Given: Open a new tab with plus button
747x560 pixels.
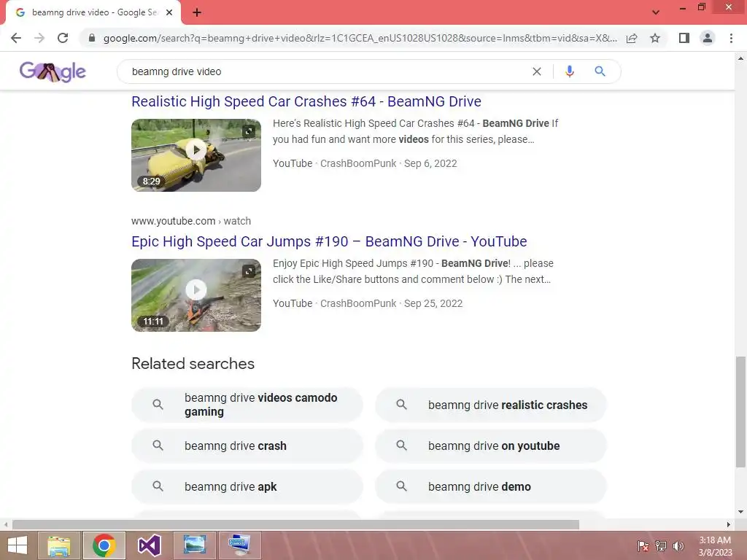Looking at the screenshot, I should (x=197, y=12).
